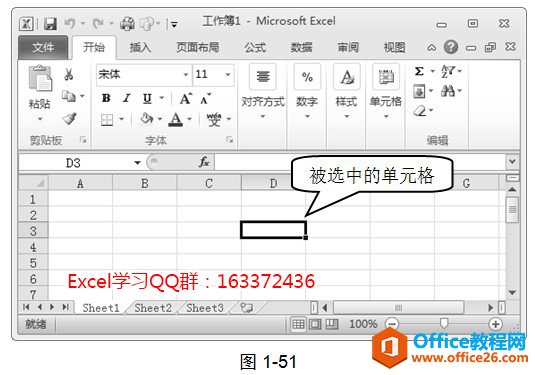535x375 pixels.
Task: Open the Font dialog launcher
Action: (x=230, y=140)
